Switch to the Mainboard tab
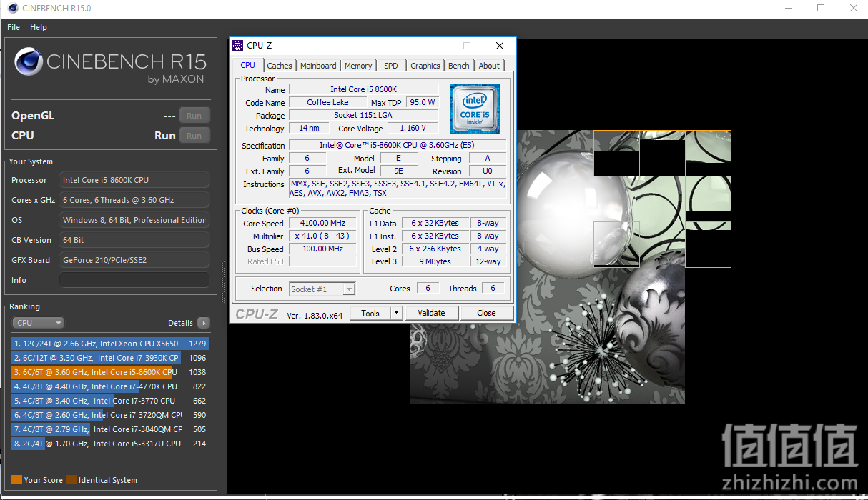 318,66
